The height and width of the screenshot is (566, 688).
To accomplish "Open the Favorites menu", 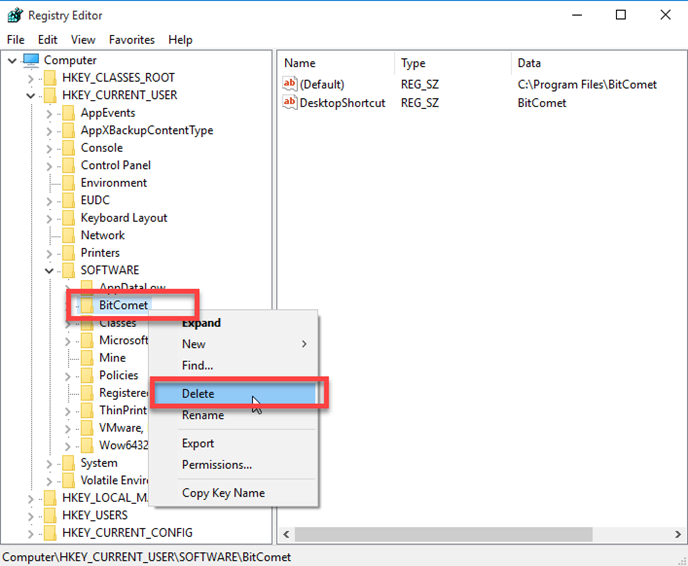I will [132, 40].
